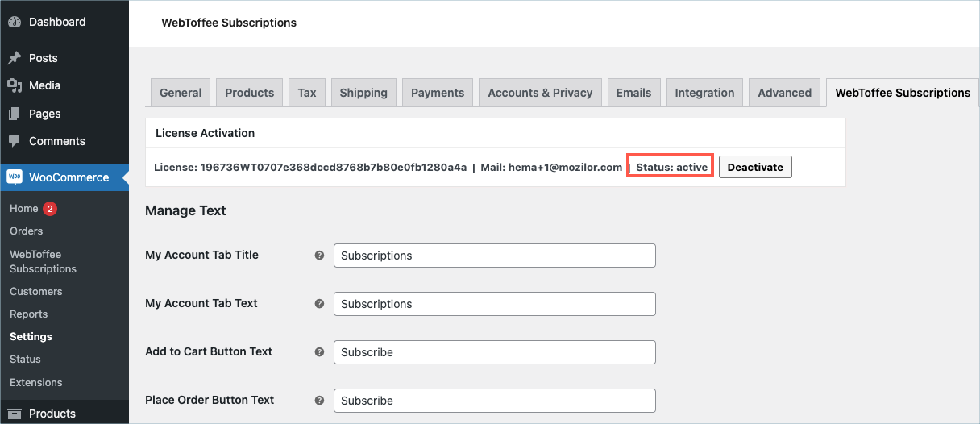This screenshot has height=424, width=980.
Task: Select the Shipping tab
Action: 363,93
